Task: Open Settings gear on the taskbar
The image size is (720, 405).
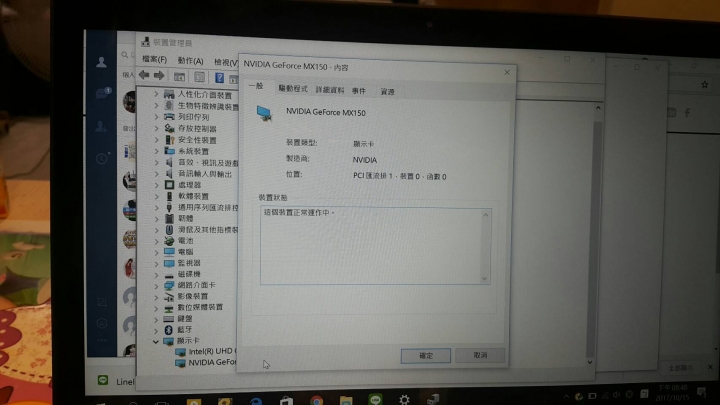Action: tap(404, 399)
